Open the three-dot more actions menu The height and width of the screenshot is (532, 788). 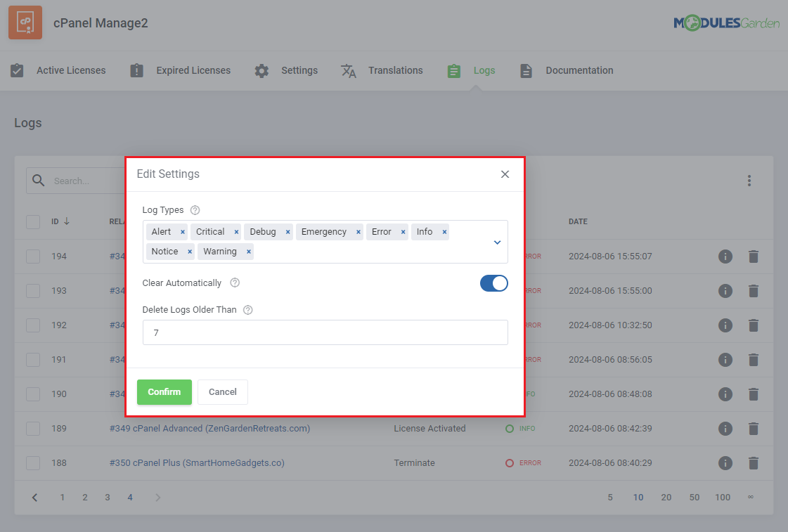point(749,181)
